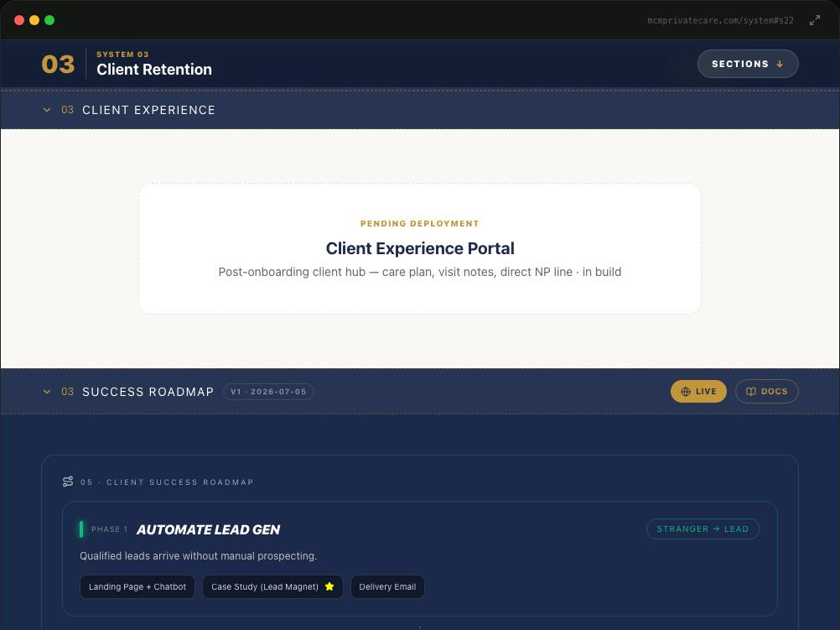Select the Case Study (Lead Magnet) chip
This screenshot has height=630, width=840.
tap(272, 586)
